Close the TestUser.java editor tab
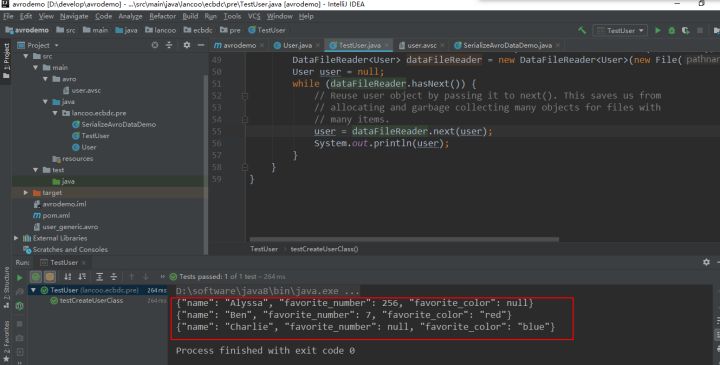720x365 pixels. tap(387, 45)
